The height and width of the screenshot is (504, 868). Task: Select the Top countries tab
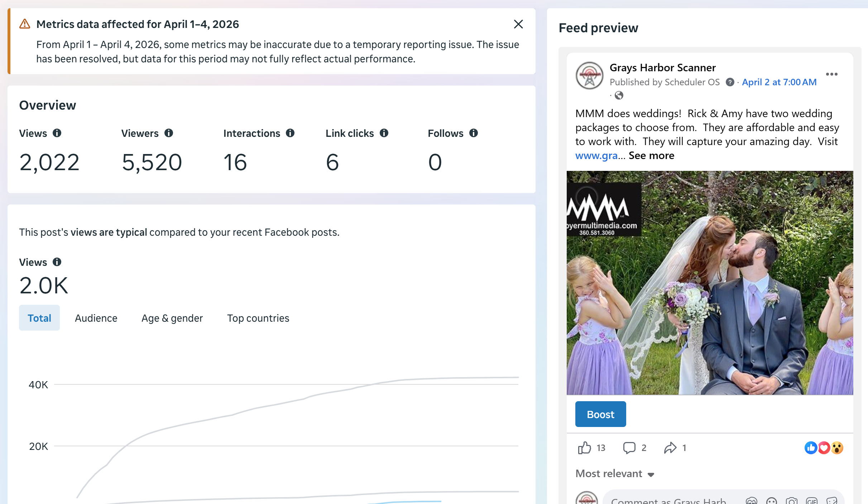coord(258,318)
